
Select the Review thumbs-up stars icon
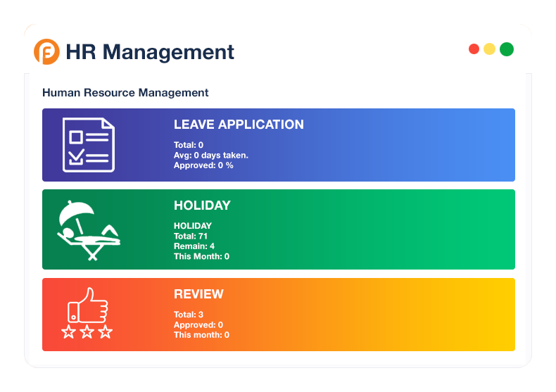pos(87,313)
